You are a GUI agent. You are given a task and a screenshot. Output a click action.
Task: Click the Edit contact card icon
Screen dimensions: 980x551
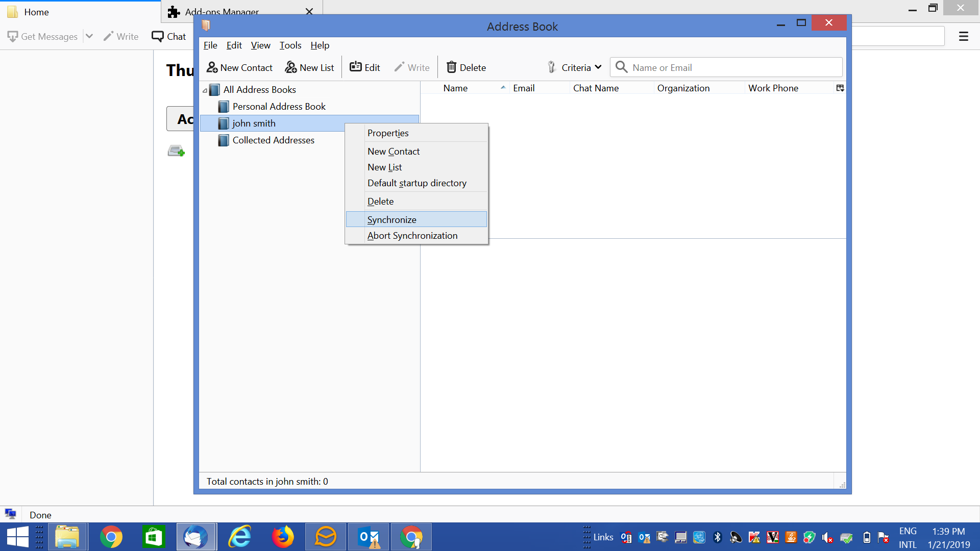[x=356, y=67]
